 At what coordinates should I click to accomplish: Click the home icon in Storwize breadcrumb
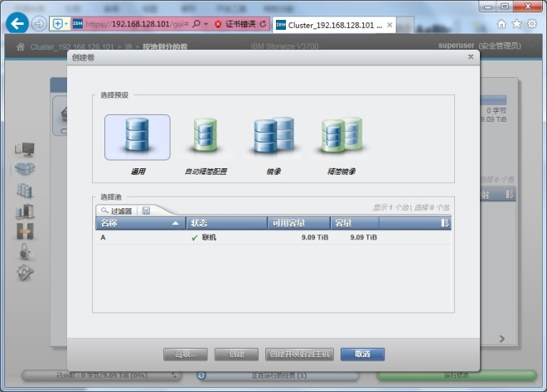20,46
